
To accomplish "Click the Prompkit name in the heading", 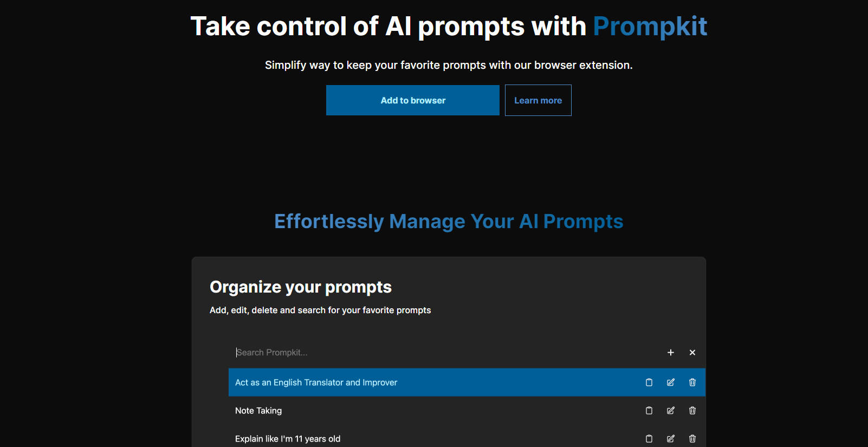I will (650, 25).
